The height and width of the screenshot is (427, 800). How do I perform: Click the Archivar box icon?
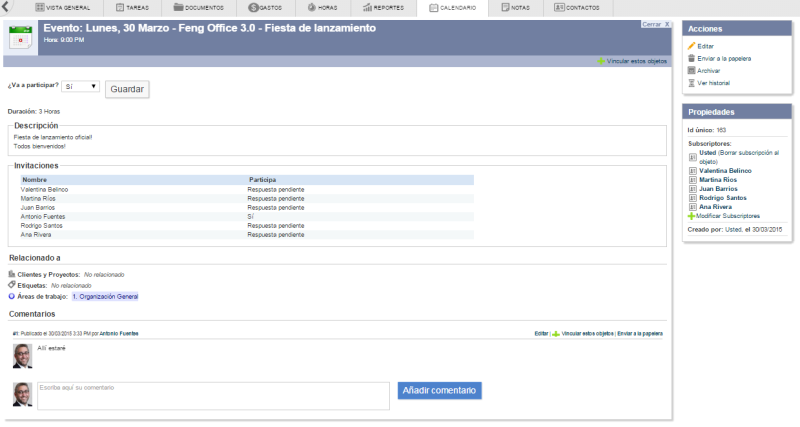691,71
